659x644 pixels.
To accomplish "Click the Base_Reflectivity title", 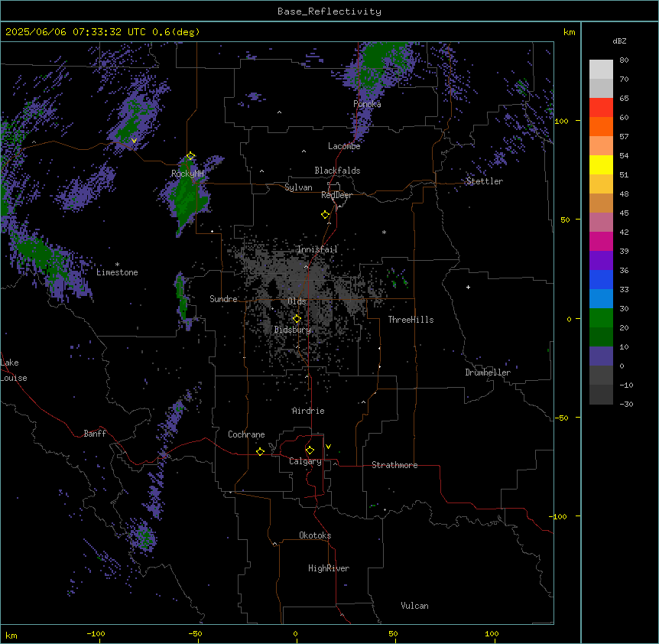I will (x=329, y=11).
